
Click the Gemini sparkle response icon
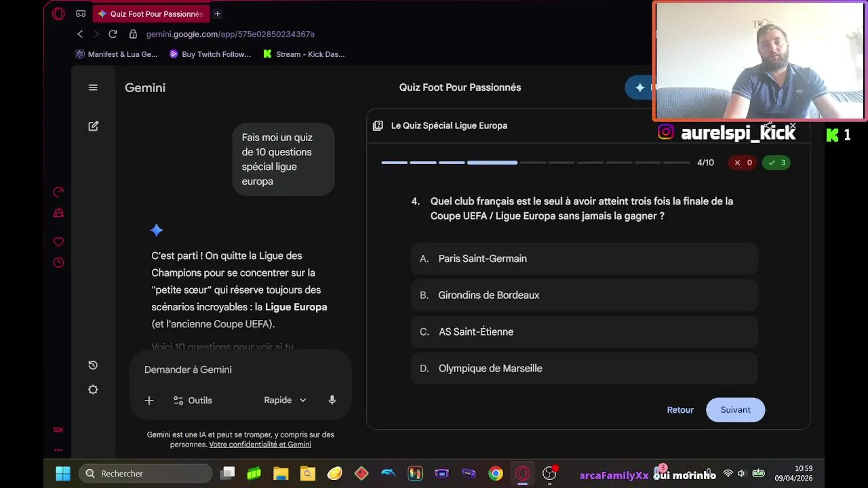click(x=157, y=230)
